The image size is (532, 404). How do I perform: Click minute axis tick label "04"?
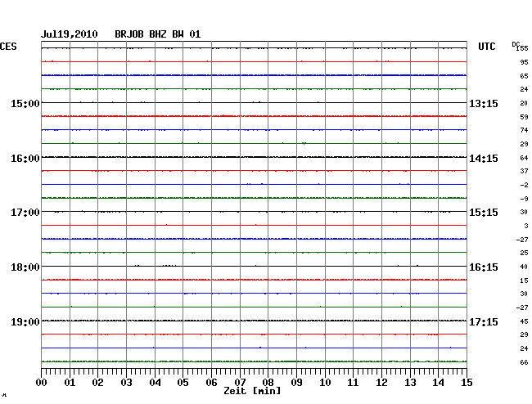pos(155,382)
